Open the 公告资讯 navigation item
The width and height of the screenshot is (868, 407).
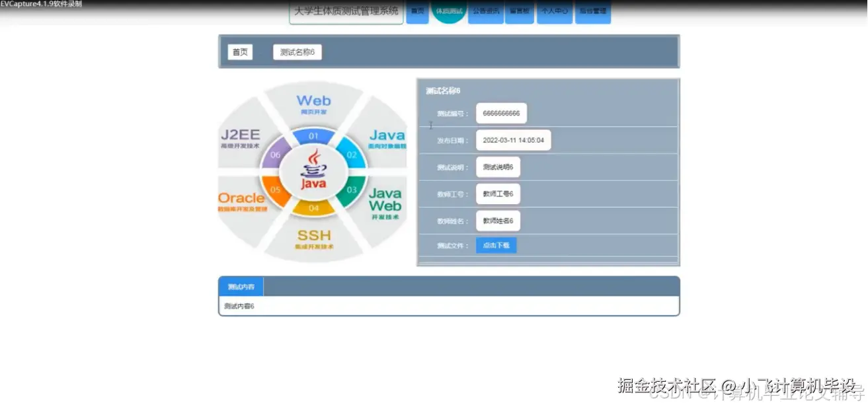486,12
